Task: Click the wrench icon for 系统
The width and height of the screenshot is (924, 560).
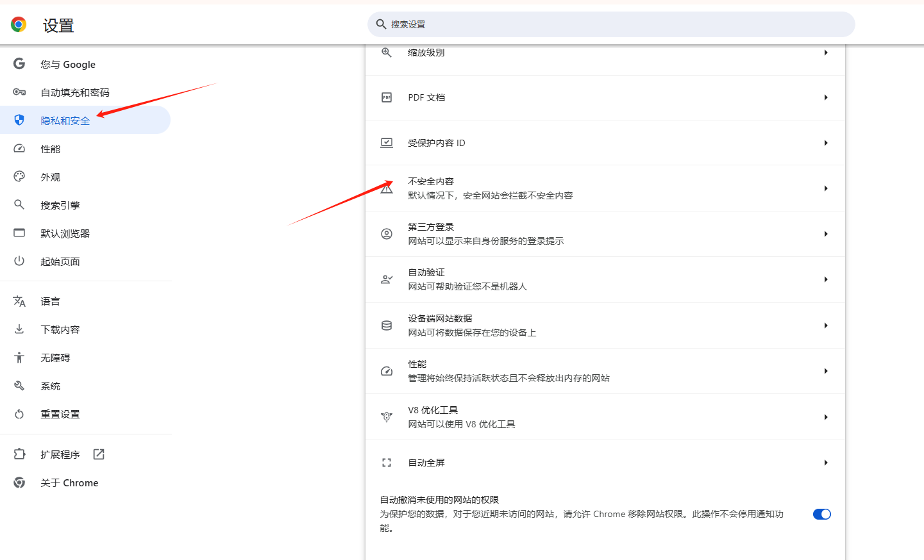Action: point(19,386)
